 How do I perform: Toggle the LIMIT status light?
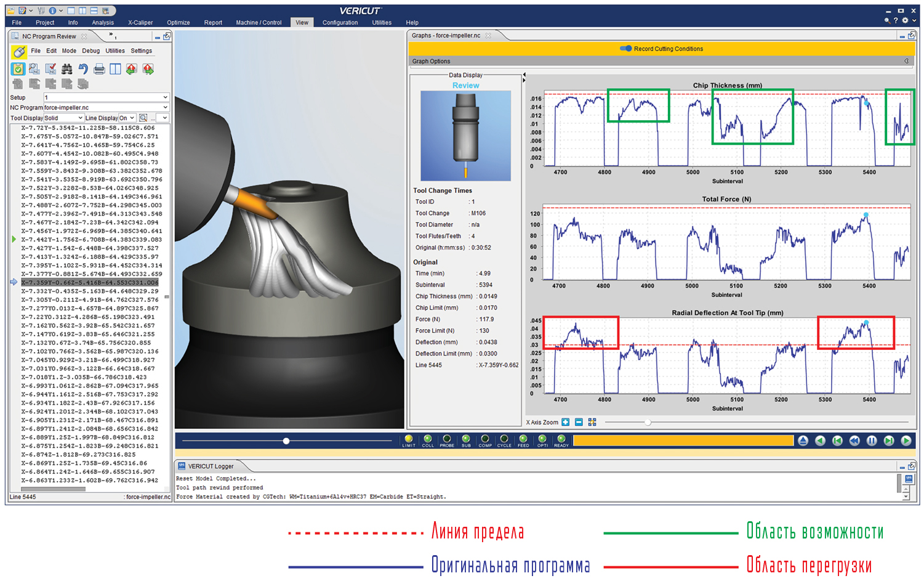pos(409,439)
